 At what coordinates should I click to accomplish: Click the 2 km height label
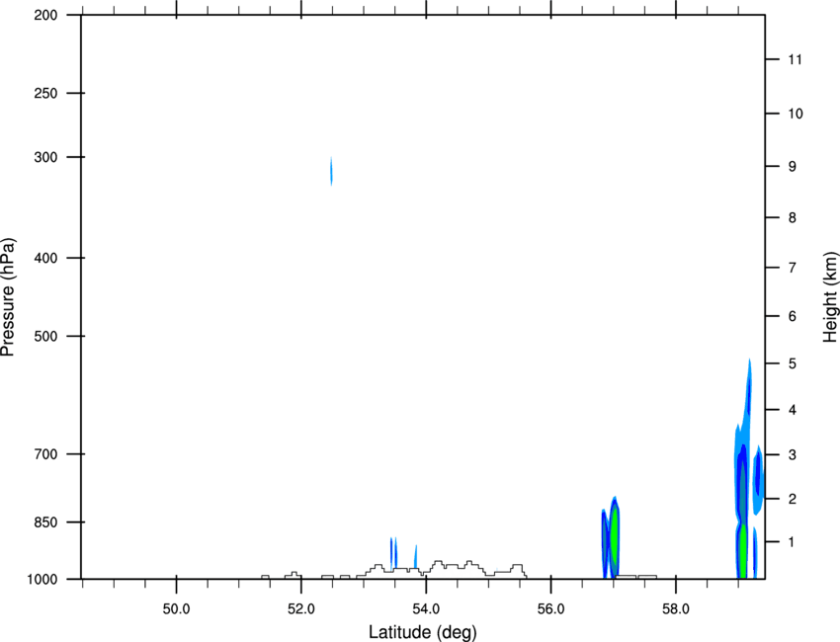pyautogui.click(x=793, y=499)
